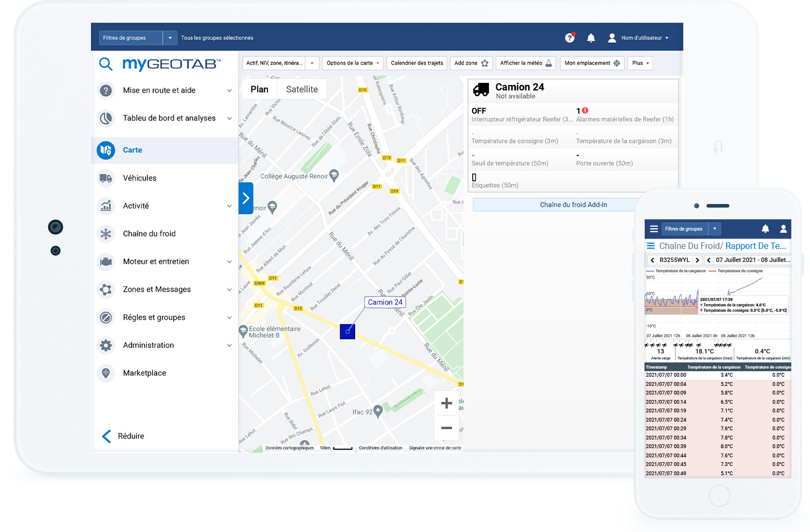Click the Véhicules truck icon
Image resolution: width=810 pixels, height=532 pixels.
106,178
